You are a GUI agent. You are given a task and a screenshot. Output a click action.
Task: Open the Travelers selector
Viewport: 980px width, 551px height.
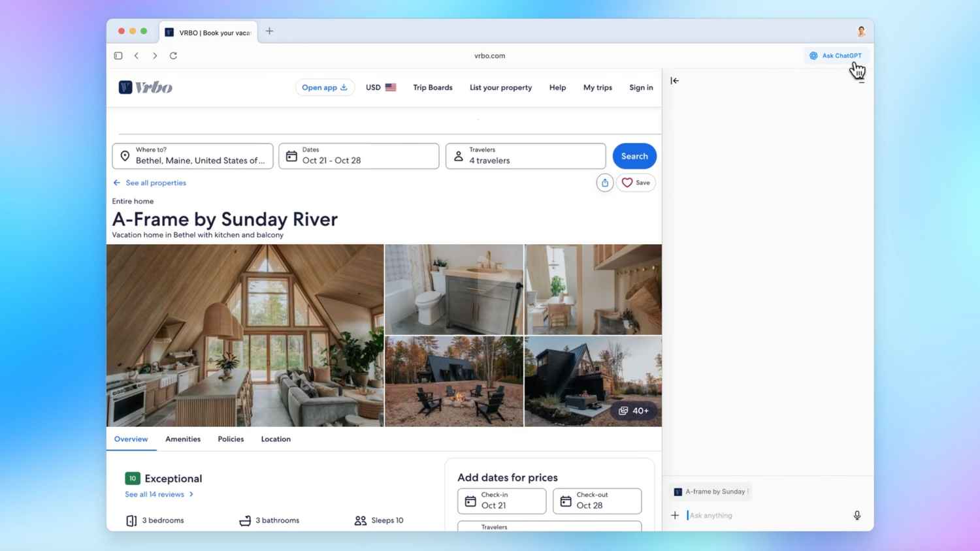point(525,155)
